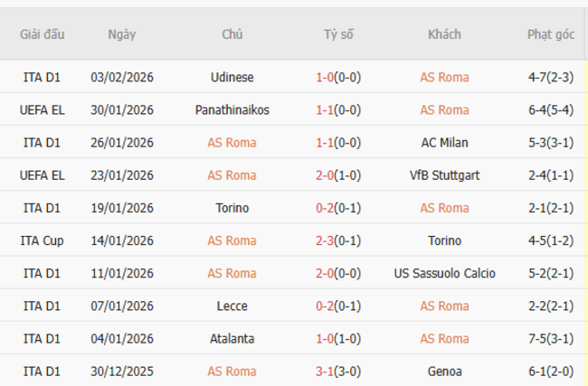Image resolution: width=588 pixels, height=386 pixels.
Task: Open the Panathinaikos team link
Action: (x=232, y=109)
